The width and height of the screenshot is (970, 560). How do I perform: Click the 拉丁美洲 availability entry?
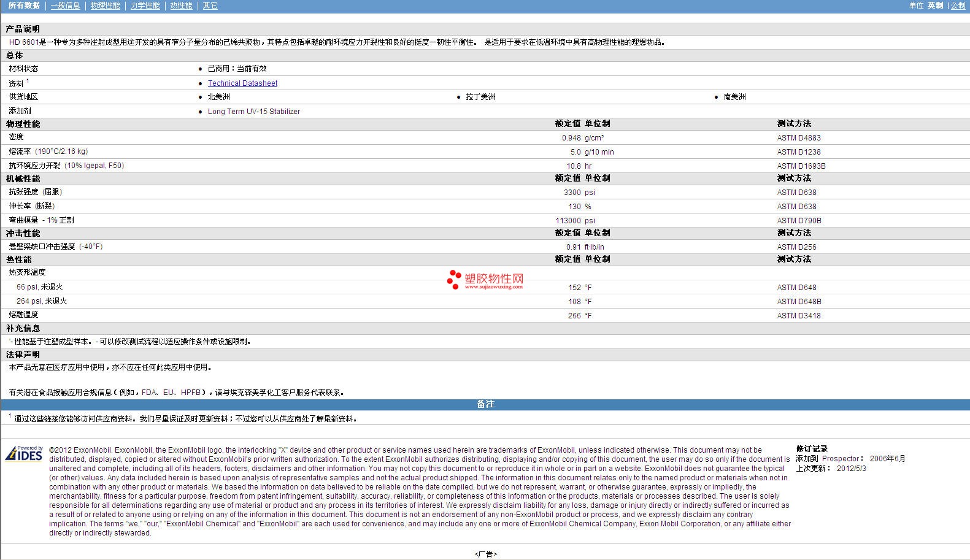click(x=480, y=97)
